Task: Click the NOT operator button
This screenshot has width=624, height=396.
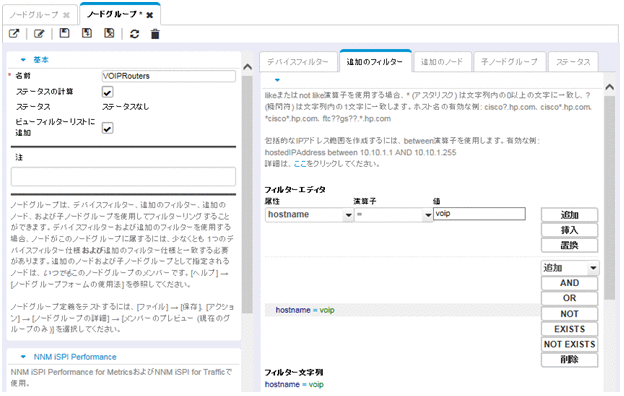Action: click(x=569, y=314)
